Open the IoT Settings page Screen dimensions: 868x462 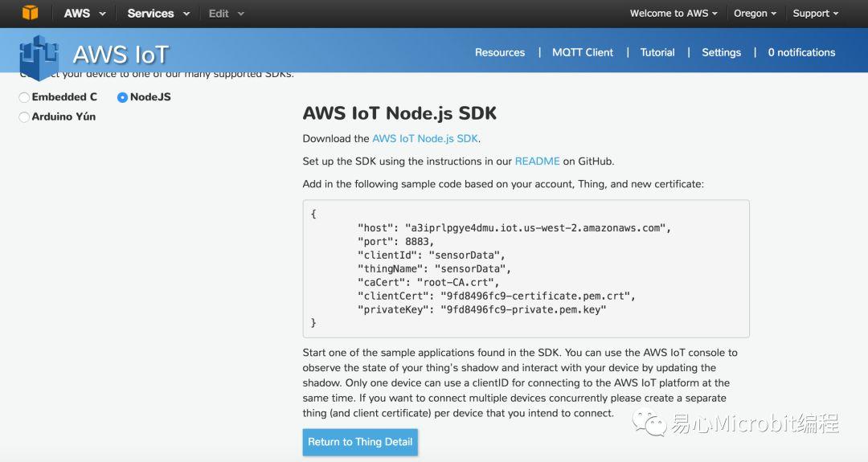721,52
